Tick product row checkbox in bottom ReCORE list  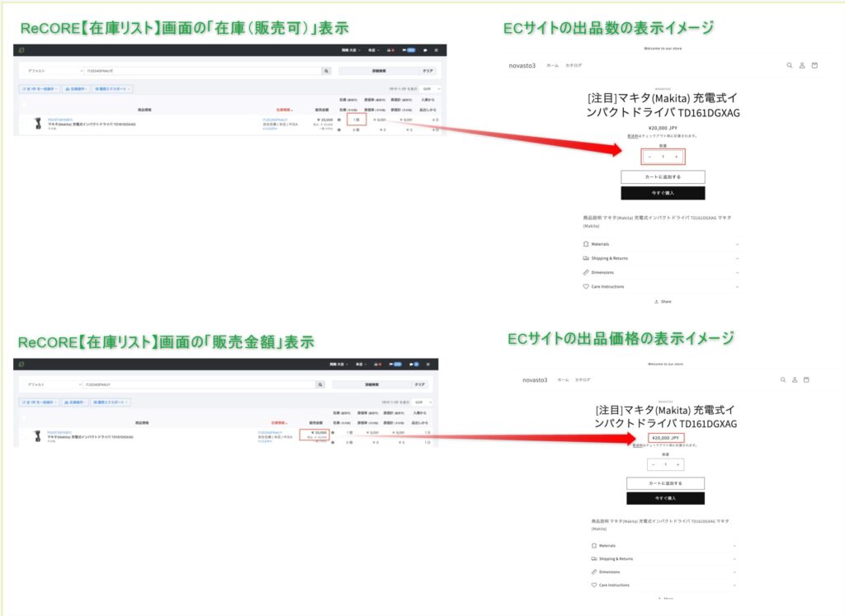point(24,437)
